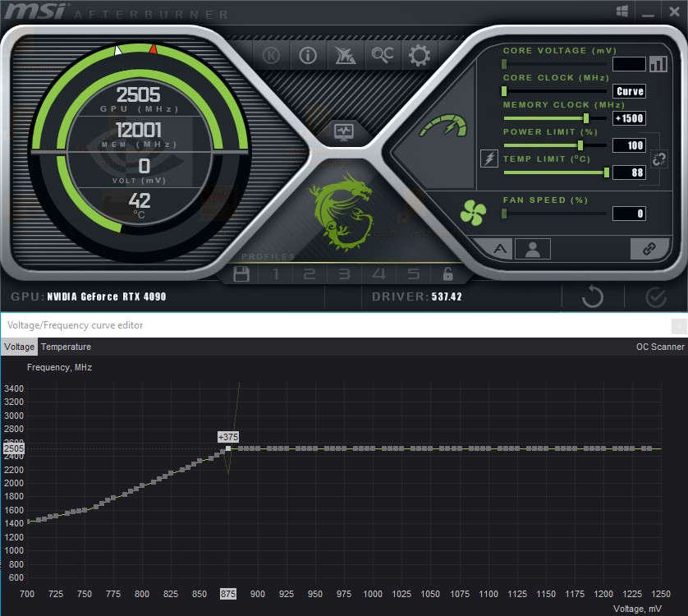Switch to the Temperature tab
The height and width of the screenshot is (616, 688).
pos(66,347)
